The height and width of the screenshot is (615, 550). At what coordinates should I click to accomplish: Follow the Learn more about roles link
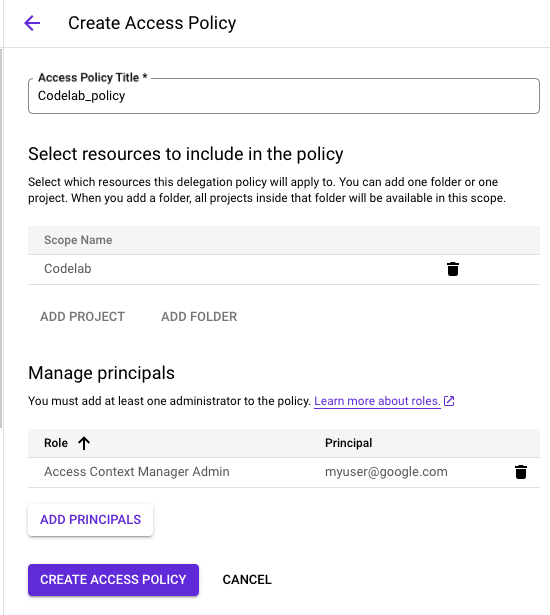377,401
